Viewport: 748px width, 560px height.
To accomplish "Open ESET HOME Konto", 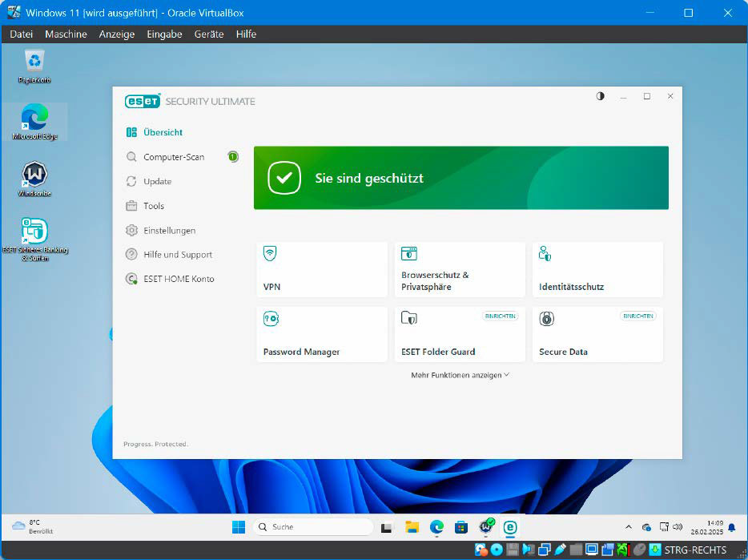I will coord(170,279).
